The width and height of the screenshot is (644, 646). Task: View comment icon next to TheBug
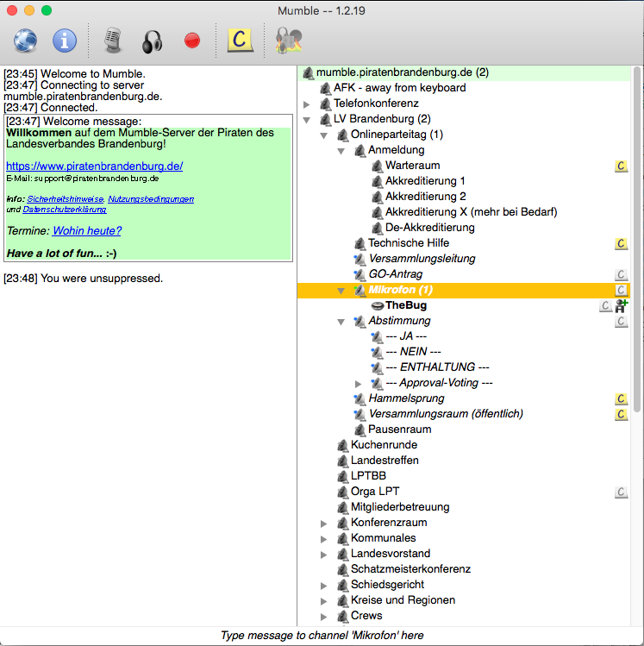(605, 305)
